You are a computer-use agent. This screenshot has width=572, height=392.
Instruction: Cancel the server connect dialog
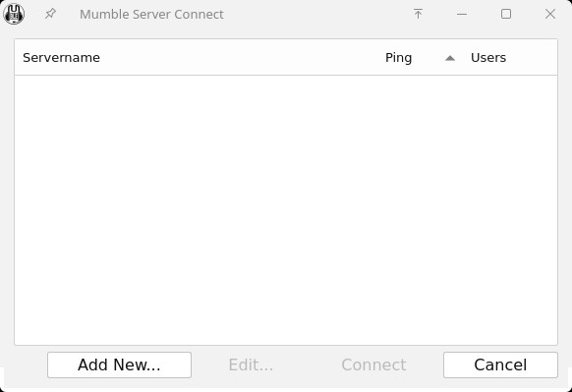(x=500, y=364)
